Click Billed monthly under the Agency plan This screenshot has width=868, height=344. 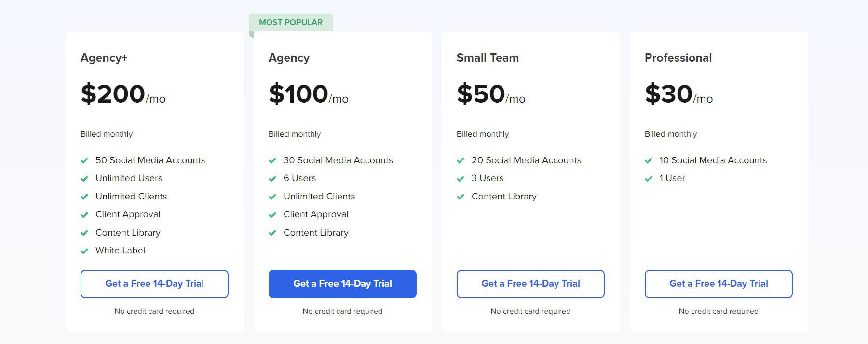coord(295,134)
